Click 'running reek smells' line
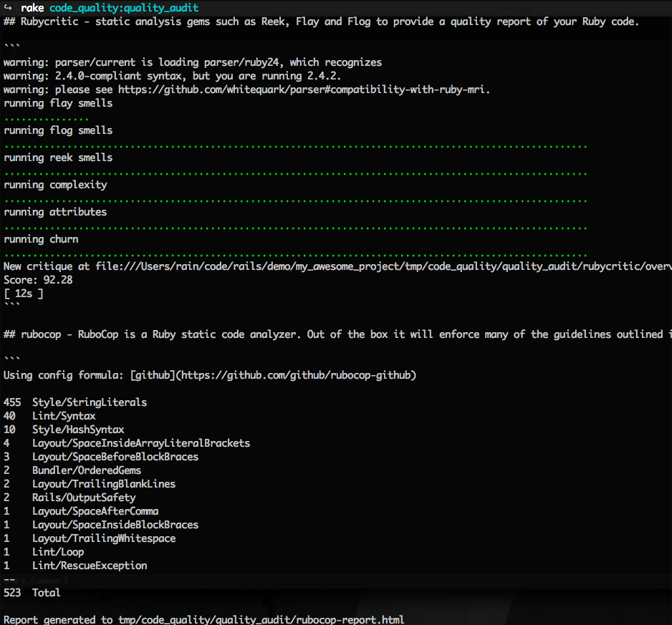 pyautogui.click(x=58, y=158)
